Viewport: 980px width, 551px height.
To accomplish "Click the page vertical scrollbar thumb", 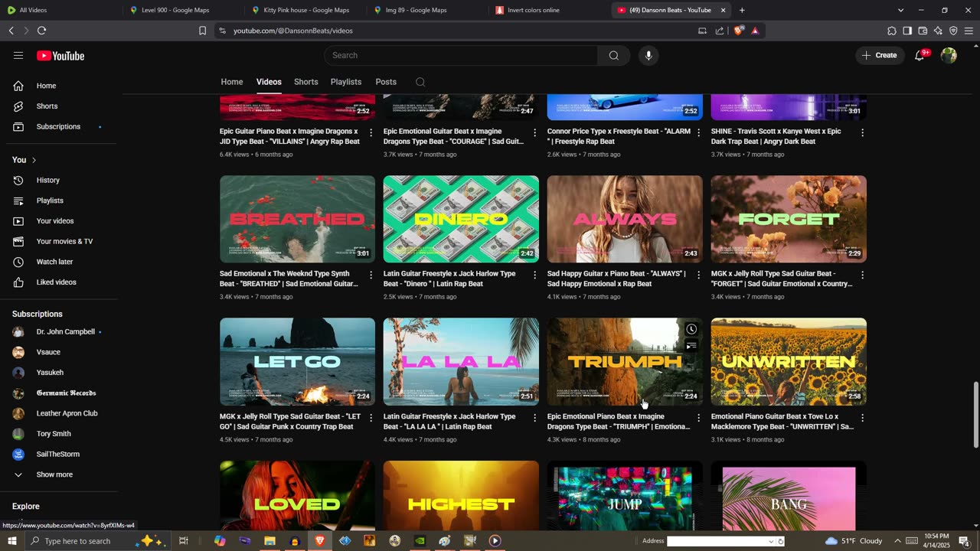I will click(x=975, y=414).
